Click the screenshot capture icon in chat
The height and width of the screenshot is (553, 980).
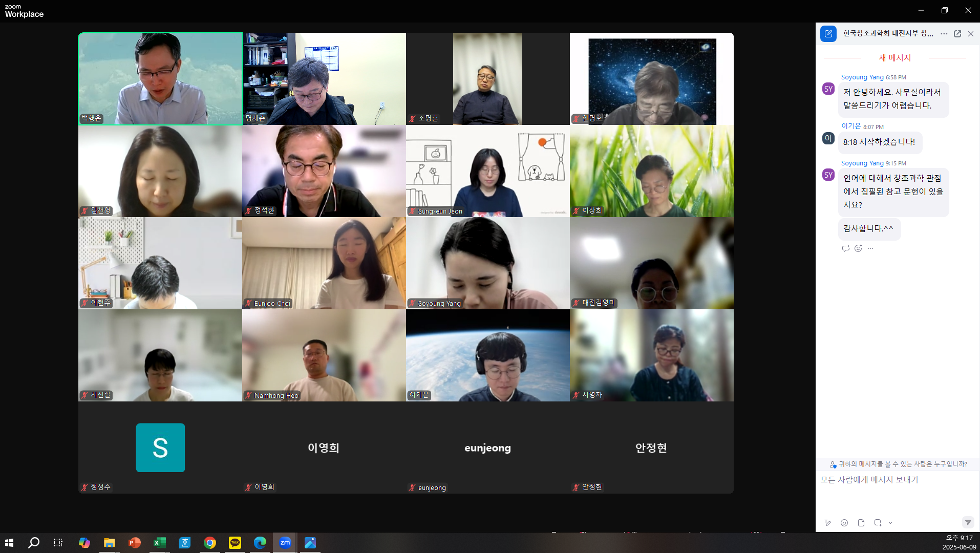pos(878,523)
